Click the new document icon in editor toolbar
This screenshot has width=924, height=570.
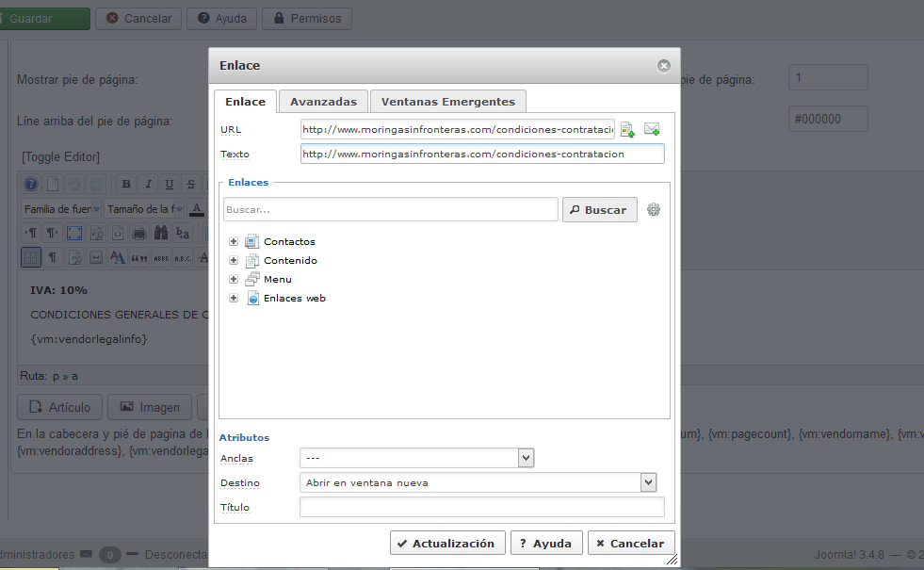(x=53, y=184)
